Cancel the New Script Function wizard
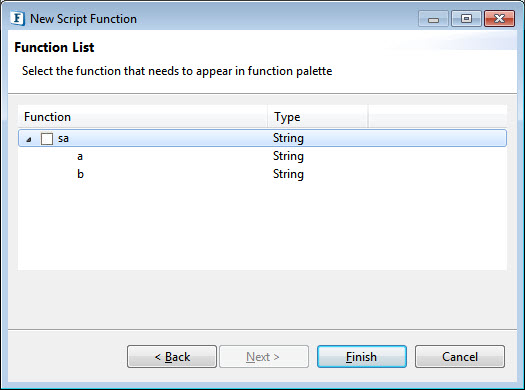Image resolution: width=525 pixels, height=390 pixels. click(x=460, y=357)
